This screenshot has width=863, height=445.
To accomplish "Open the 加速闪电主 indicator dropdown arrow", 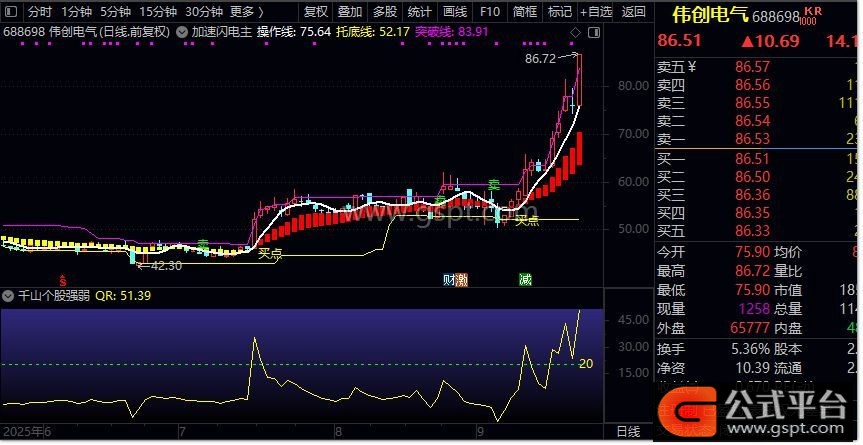I will (x=181, y=31).
